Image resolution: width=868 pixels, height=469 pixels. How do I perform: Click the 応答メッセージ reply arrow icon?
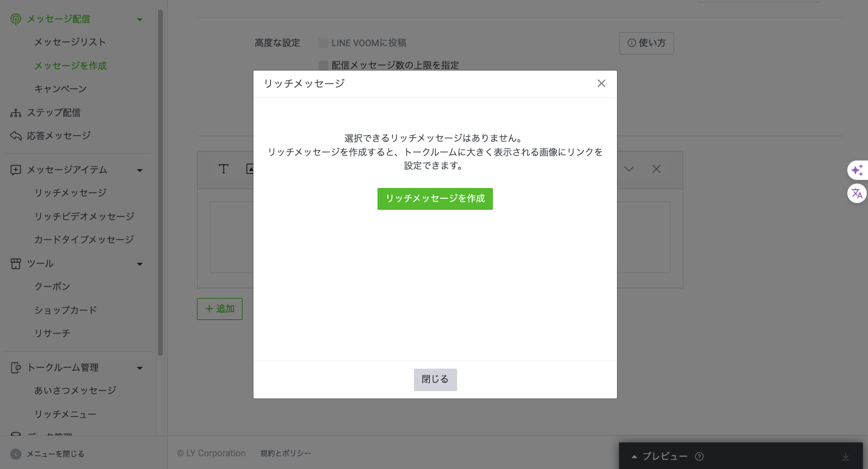(16, 136)
